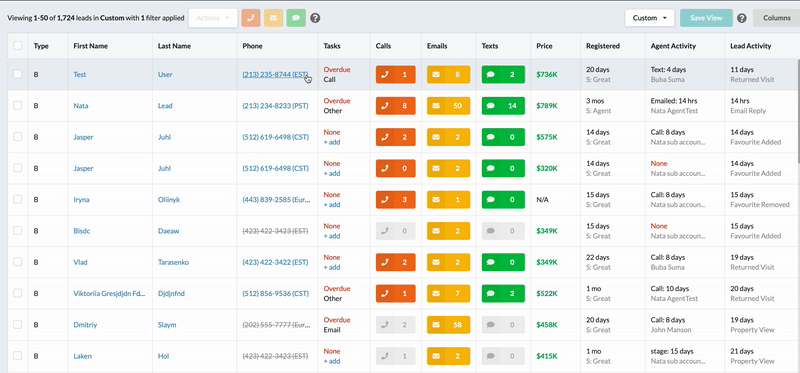Viewport: 800px width, 373px height.
Task: Click texts badge showing 14 for Nata Lead
Action: coord(503,106)
